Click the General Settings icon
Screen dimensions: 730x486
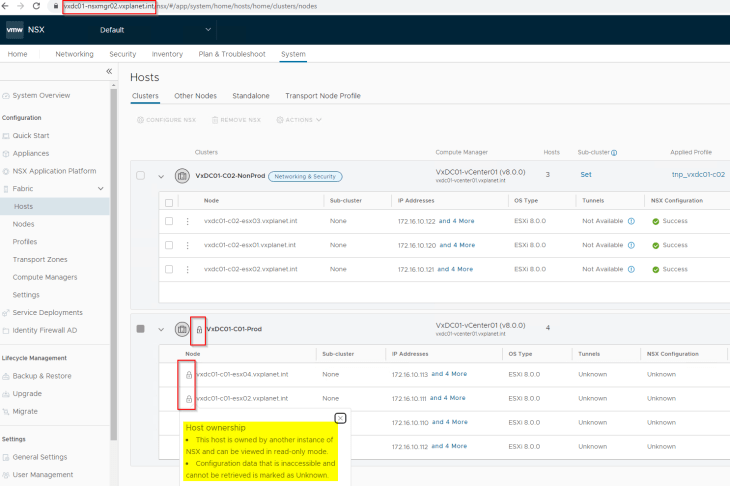tap(6, 457)
